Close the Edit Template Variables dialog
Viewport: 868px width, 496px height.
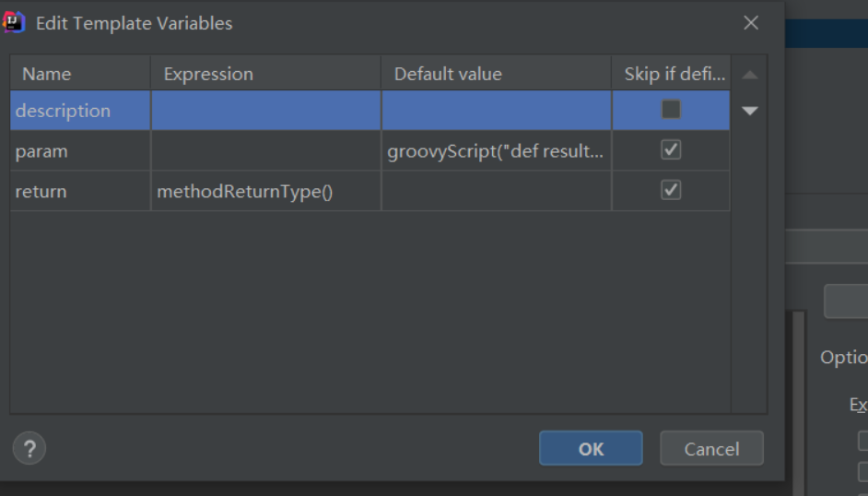pos(751,23)
